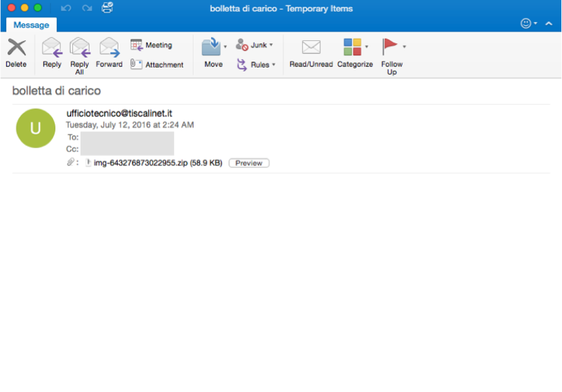Expand the Junk dropdown menu
Viewport: 562px width, 392px height.
271,46
